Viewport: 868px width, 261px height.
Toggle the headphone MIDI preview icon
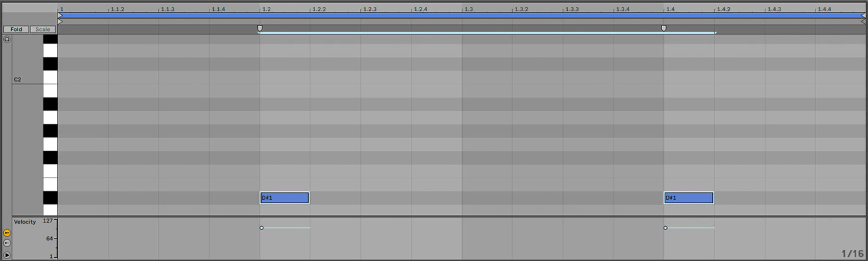click(x=7, y=39)
